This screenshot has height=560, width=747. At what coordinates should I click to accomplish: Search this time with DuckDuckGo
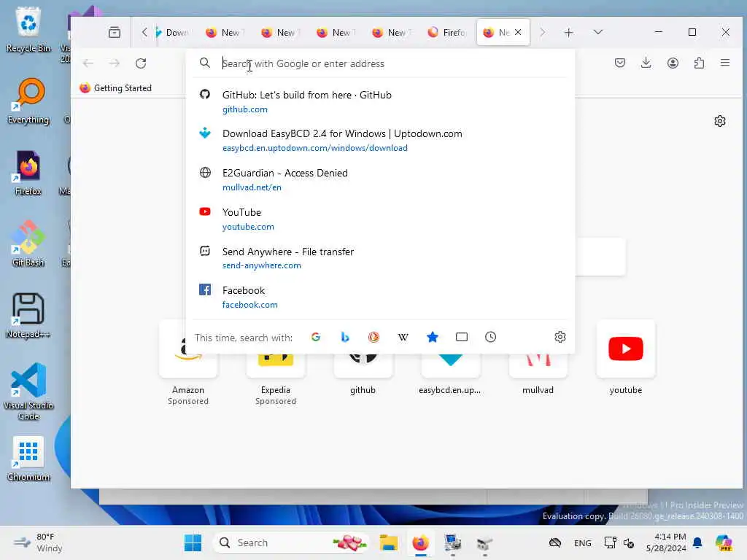(374, 337)
